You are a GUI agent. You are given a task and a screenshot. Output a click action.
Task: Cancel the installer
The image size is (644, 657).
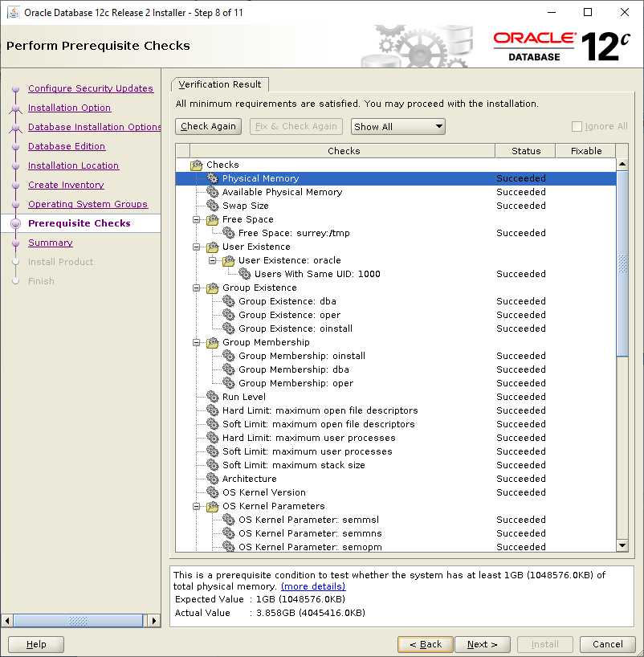pyautogui.click(x=608, y=644)
